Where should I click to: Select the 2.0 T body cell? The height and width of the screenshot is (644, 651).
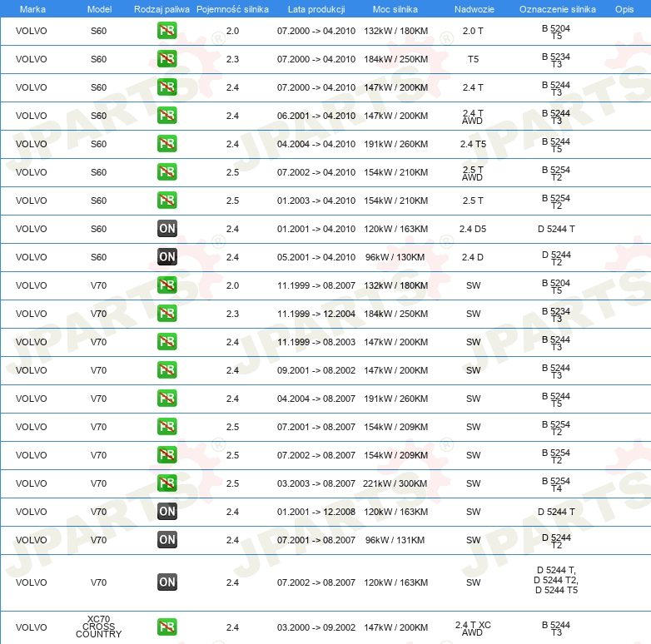473,31
